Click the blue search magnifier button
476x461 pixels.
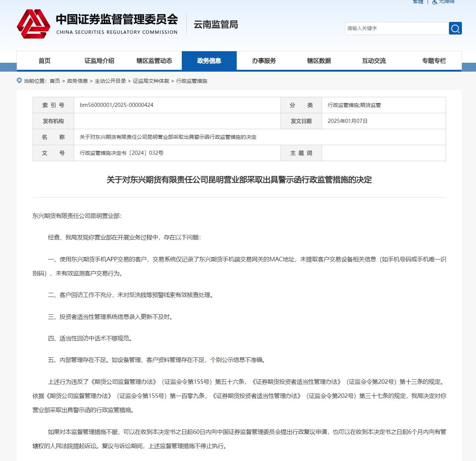[455, 28]
